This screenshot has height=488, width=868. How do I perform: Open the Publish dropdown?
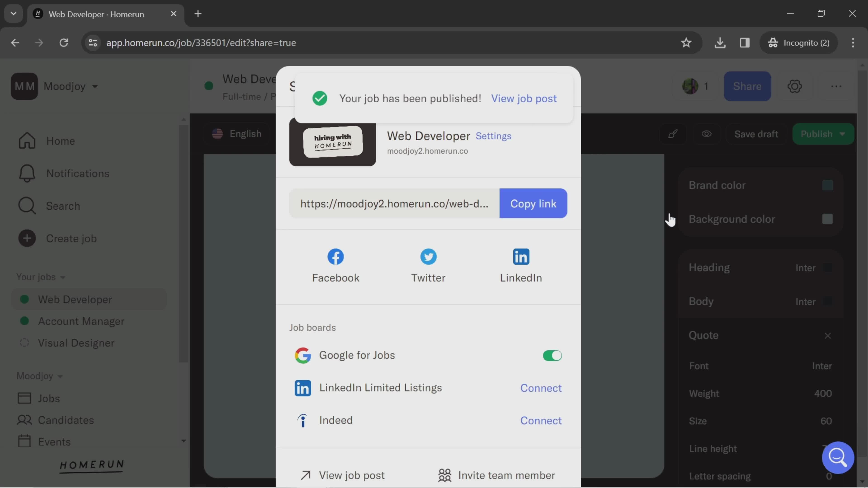pos(823,134)
